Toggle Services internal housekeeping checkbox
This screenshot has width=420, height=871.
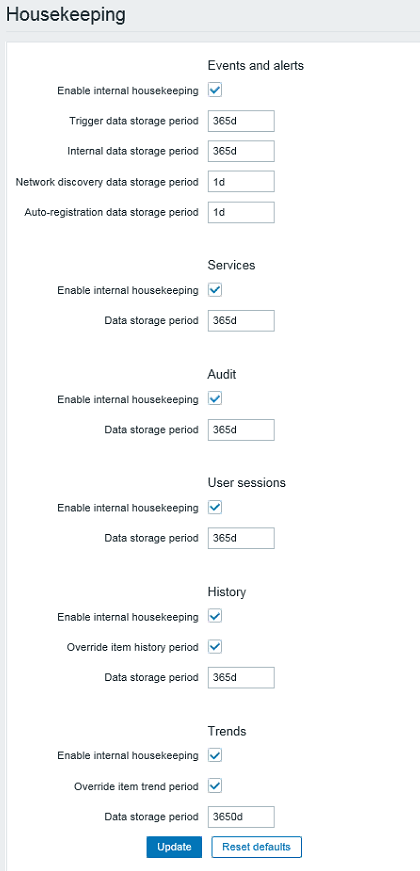215,290
